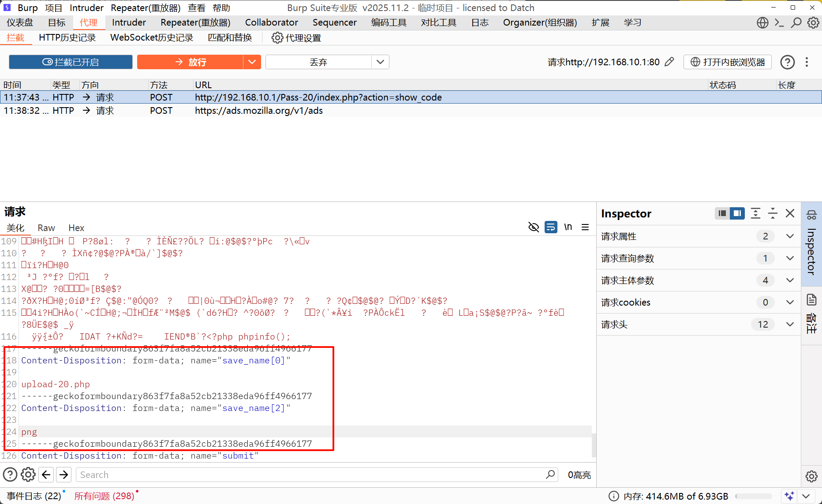Click the 放行 forward button
The width and height of the screenshot is (822, 504).
pos(191,62)
